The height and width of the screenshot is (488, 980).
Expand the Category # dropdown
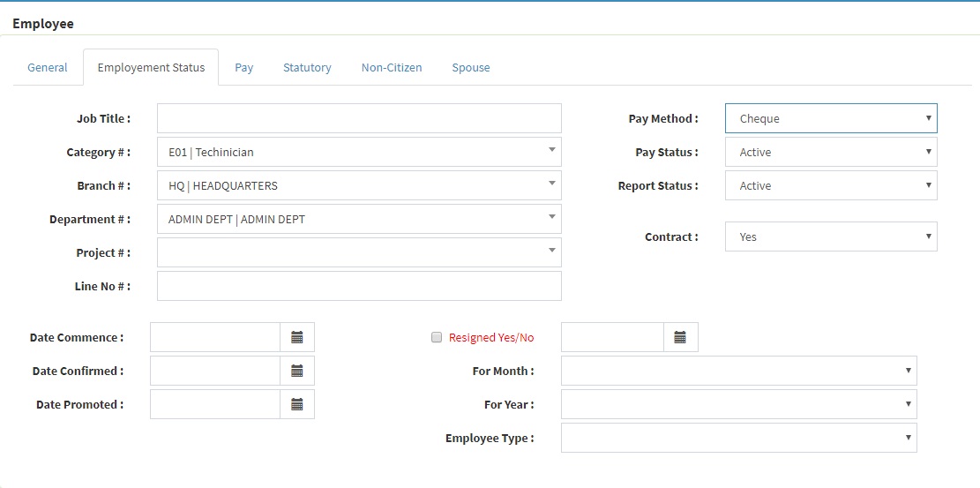tap(359, 152)
